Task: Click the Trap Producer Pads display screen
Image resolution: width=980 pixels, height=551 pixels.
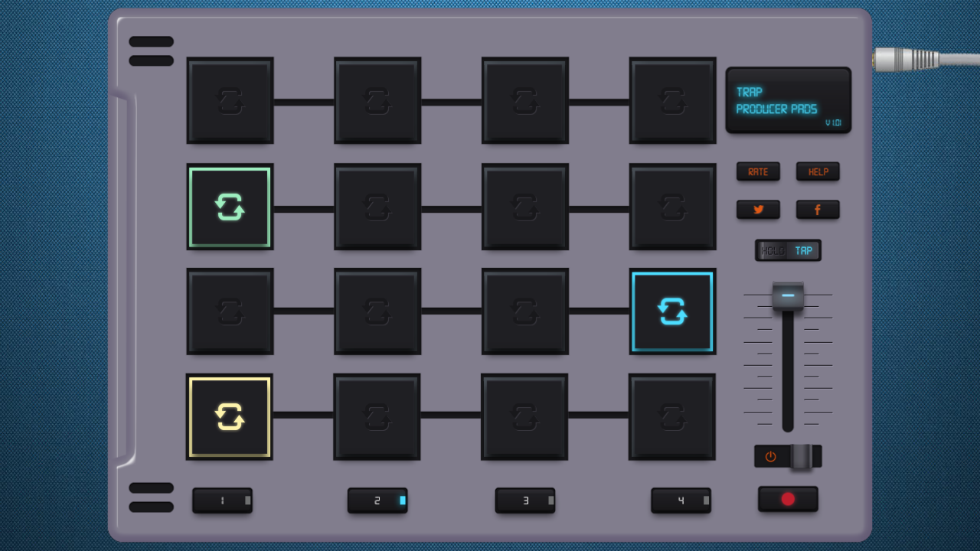Action: coord(789,100)
